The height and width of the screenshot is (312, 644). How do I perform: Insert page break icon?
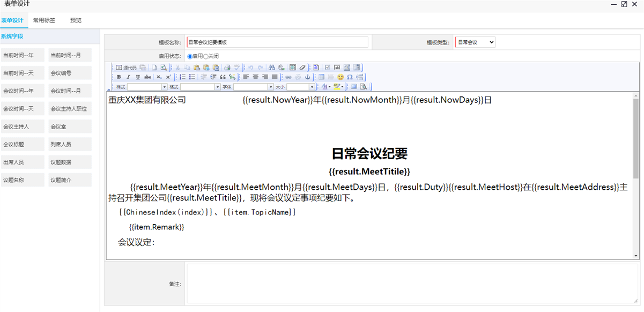coord(359,77)
